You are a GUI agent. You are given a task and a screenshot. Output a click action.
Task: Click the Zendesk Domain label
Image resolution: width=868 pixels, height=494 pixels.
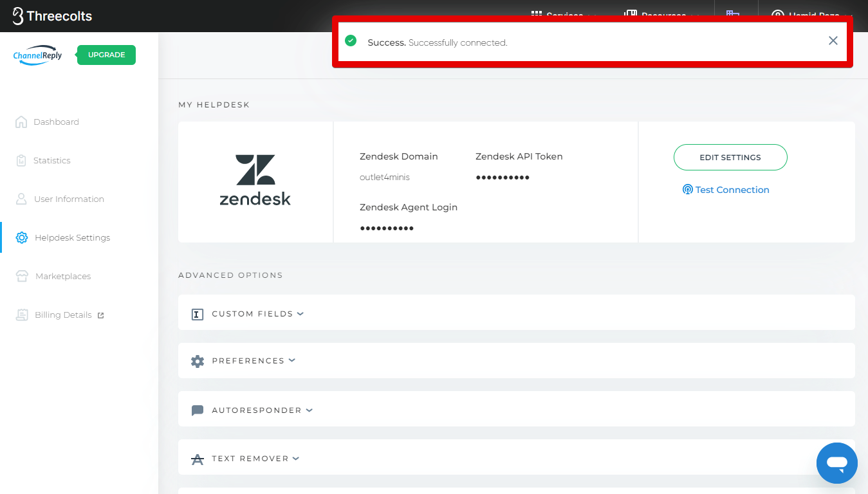399,156
